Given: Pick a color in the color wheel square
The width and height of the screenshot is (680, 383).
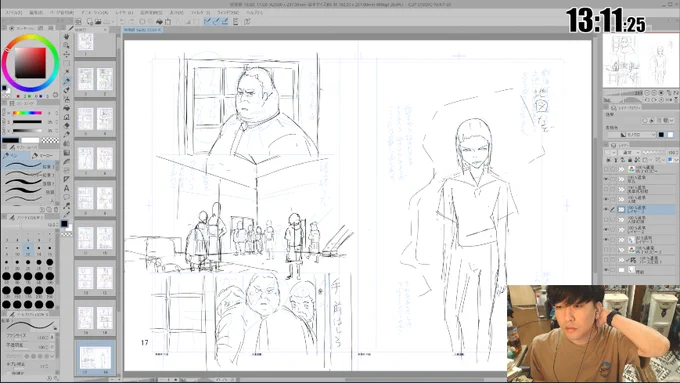Looking at the screenshot, I should 30,63.
